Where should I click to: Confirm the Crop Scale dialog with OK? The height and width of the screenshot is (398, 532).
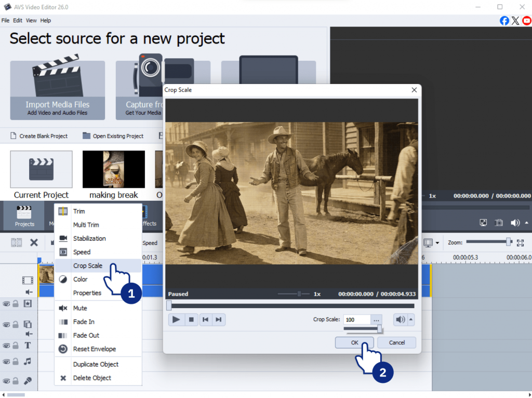point(354,342)
